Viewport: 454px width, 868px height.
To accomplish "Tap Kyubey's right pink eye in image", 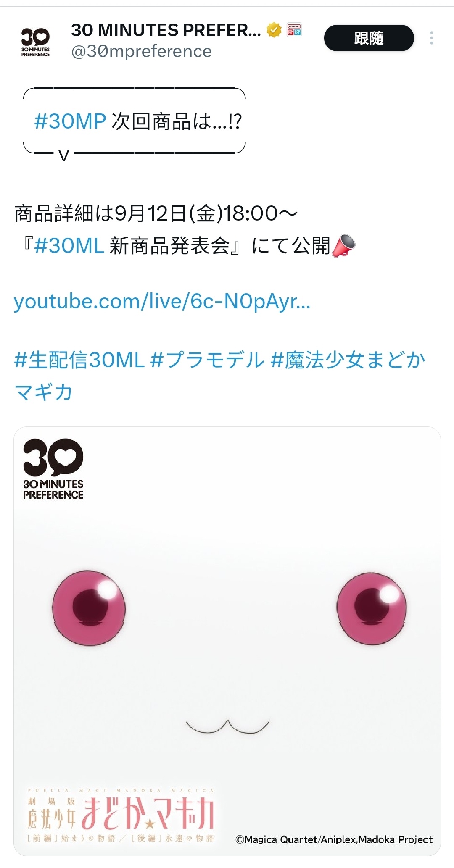I will (372, 608).
